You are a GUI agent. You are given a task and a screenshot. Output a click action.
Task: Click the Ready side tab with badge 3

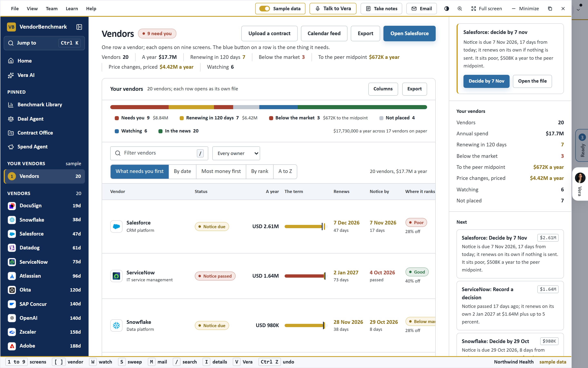tap(582, 145)
